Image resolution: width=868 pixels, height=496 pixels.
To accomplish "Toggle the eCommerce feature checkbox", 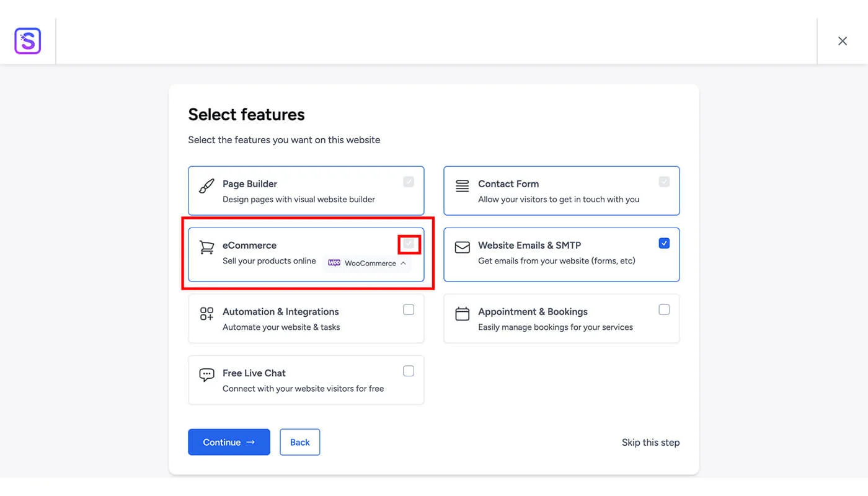I will tap(409, 243).
